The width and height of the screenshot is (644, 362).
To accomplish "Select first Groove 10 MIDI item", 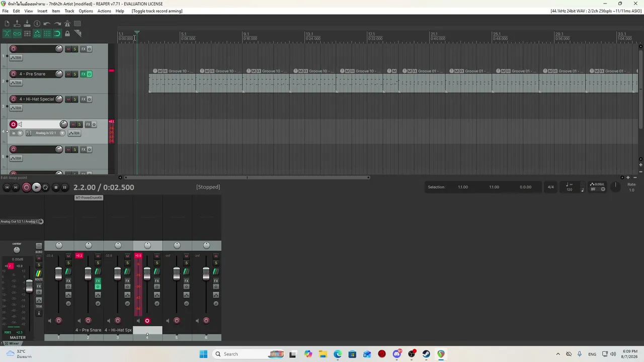I will (x=173, y=80).
